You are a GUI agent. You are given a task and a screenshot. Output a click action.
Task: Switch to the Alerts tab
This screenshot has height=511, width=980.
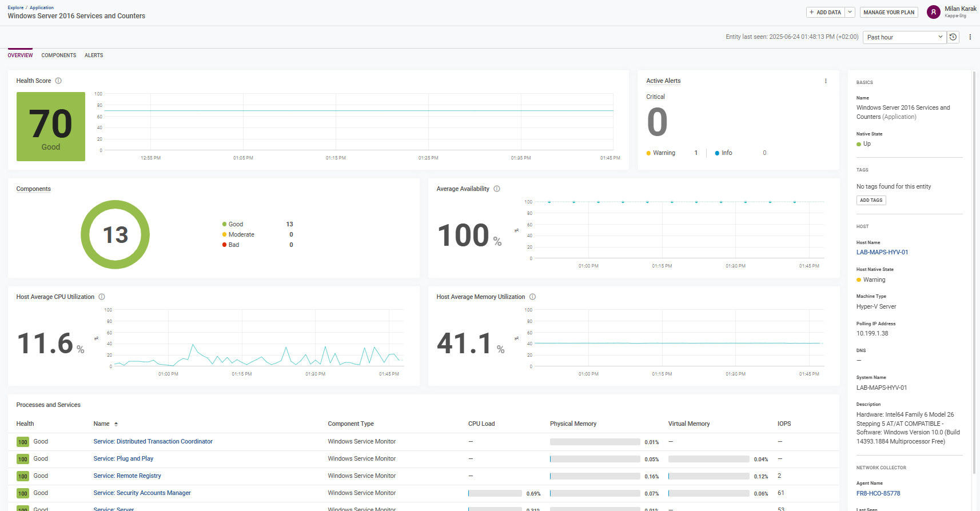94,55
